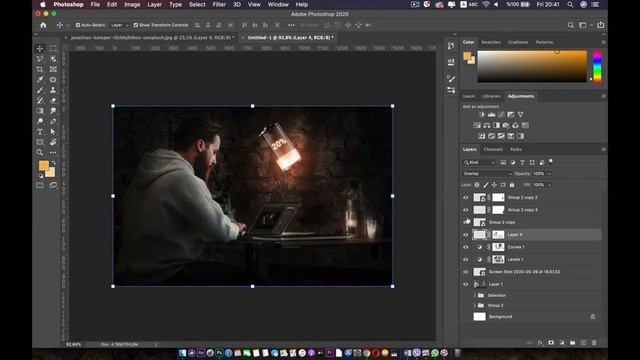Add a Levels adjustment from Adjustments panel
The image size is (640, 360).
491,115
